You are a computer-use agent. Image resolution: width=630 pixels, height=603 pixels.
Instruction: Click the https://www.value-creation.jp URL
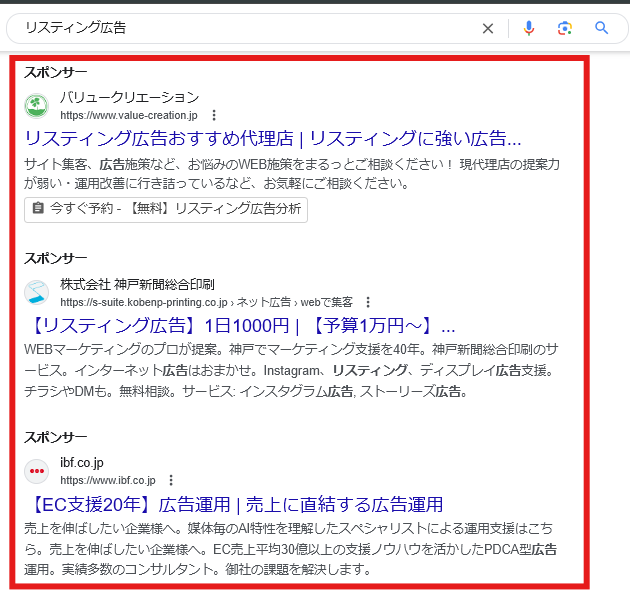click(129, 116)
